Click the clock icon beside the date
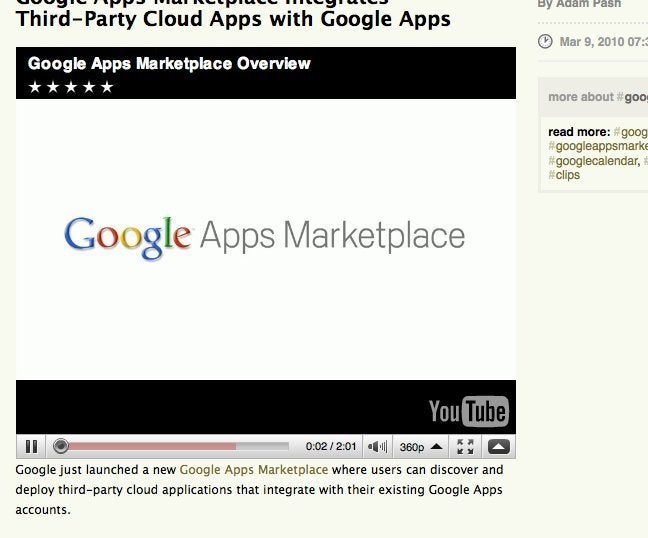648x538 pixels. (x=545, y=41)
